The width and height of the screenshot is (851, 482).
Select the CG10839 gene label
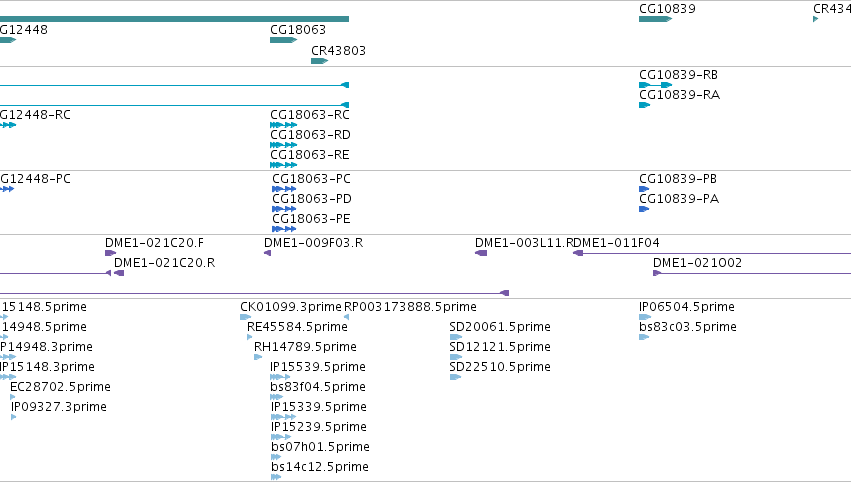tap(667, 9)
